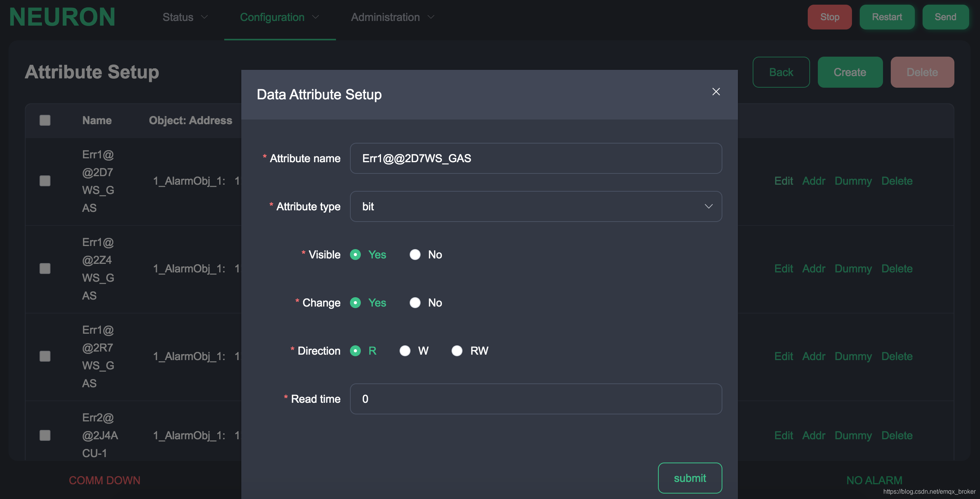
Task: Click Delete for Err1@@2Z4WS_GAS row
Action: point(897,269)
